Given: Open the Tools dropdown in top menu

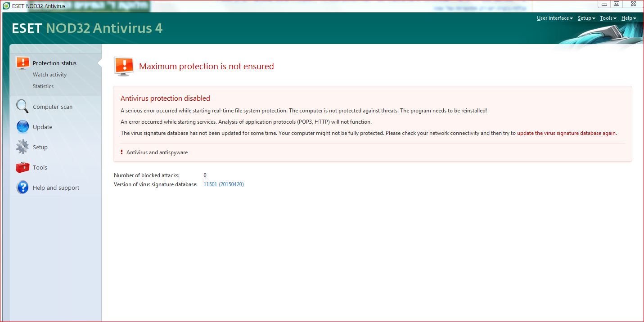Looking at the screenshot, I should point(608,18).
